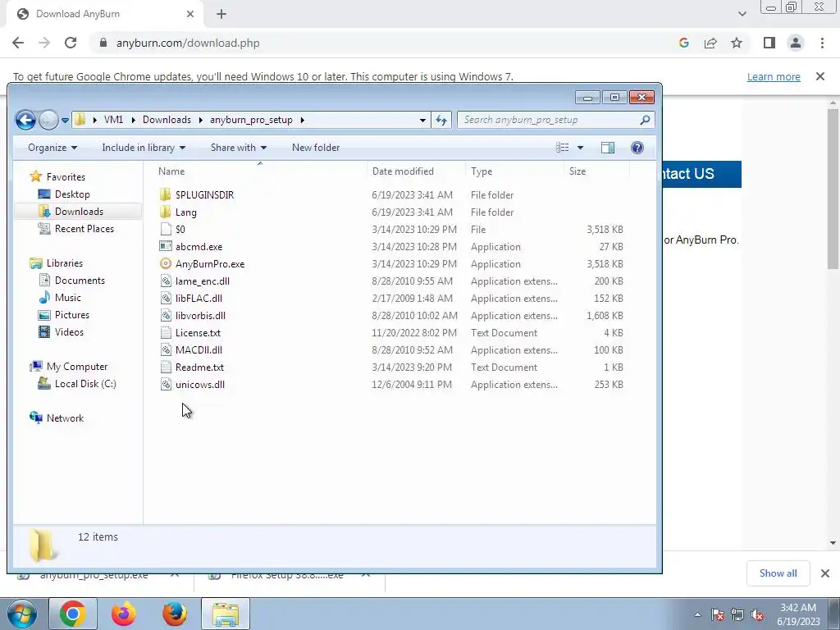Open the view options dropdown arrow

pos(580,148)
